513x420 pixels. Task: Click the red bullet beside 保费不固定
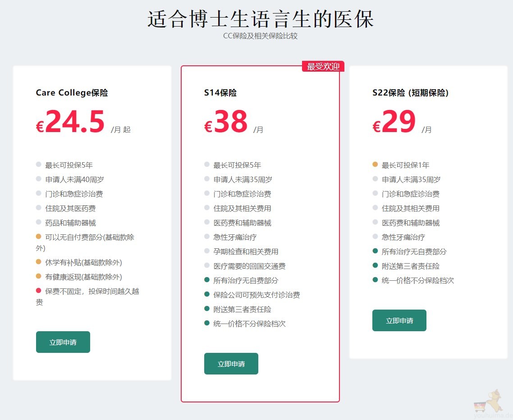coord(39,291)
